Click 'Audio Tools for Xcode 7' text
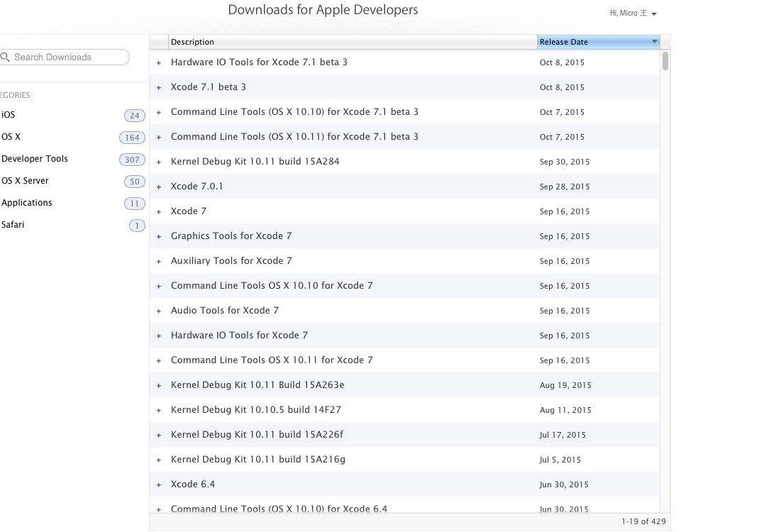 tap(225, 310)
